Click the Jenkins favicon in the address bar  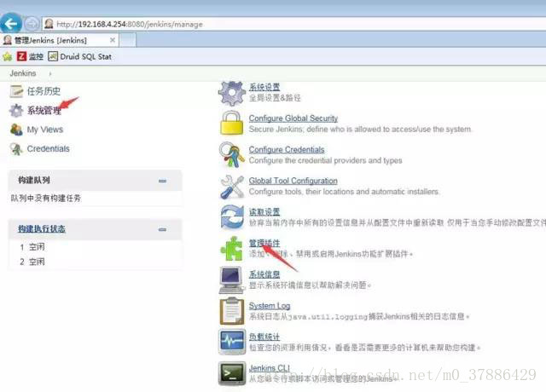[x=49, y=24]
